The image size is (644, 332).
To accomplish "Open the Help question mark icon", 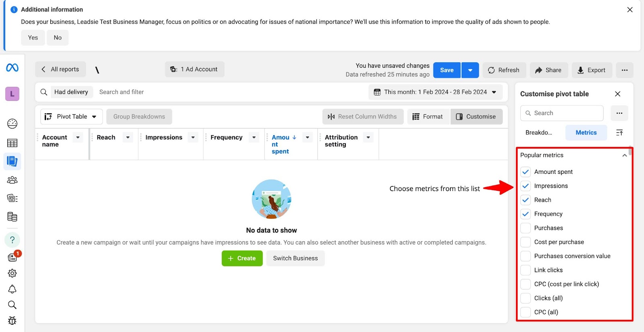I will tap(12, 240).
